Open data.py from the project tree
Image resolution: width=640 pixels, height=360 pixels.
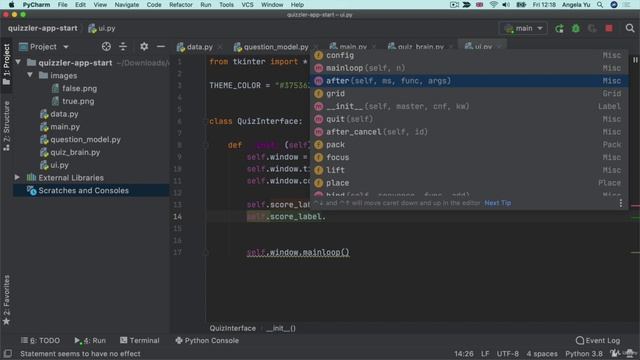click(x=59, y=114)
